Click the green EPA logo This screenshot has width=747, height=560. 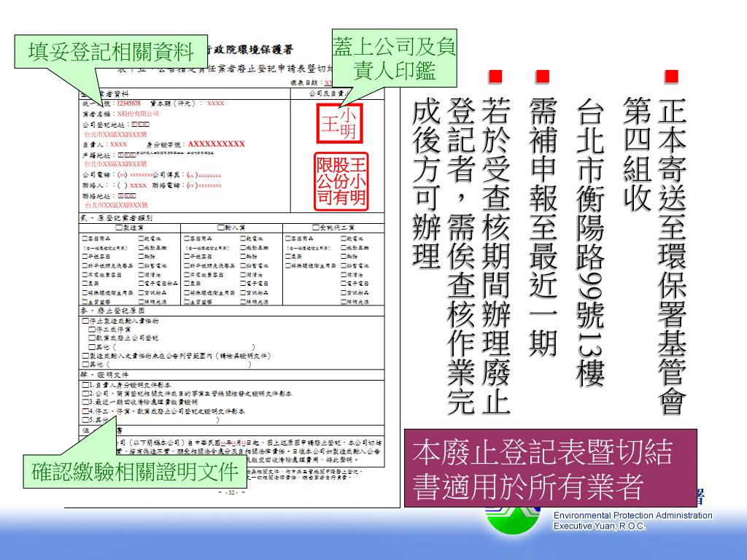513,519
